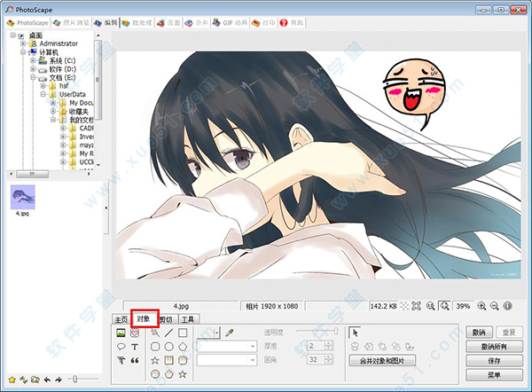Open the GIF 动画 tab in top bar

231,23
